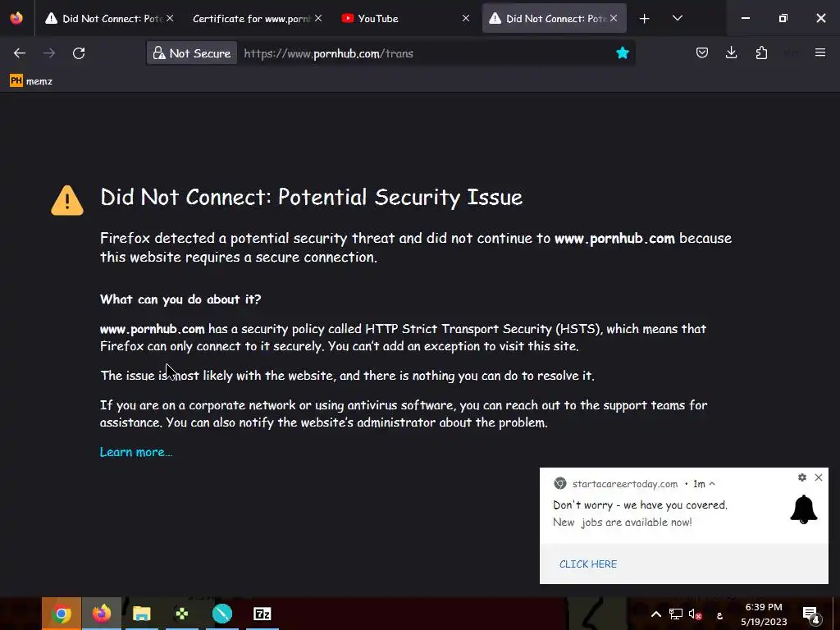
Task: Open a new tab with plus button
Action: 645,19
